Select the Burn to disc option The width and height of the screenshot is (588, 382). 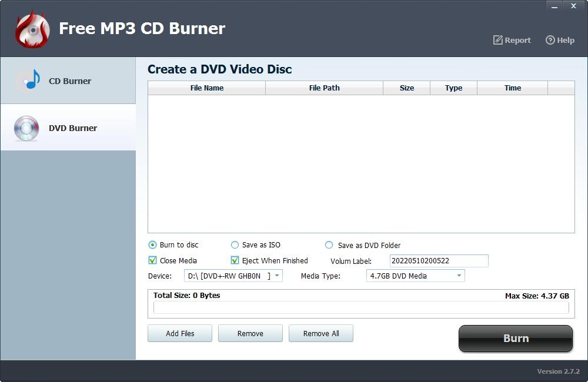(153, 245)
